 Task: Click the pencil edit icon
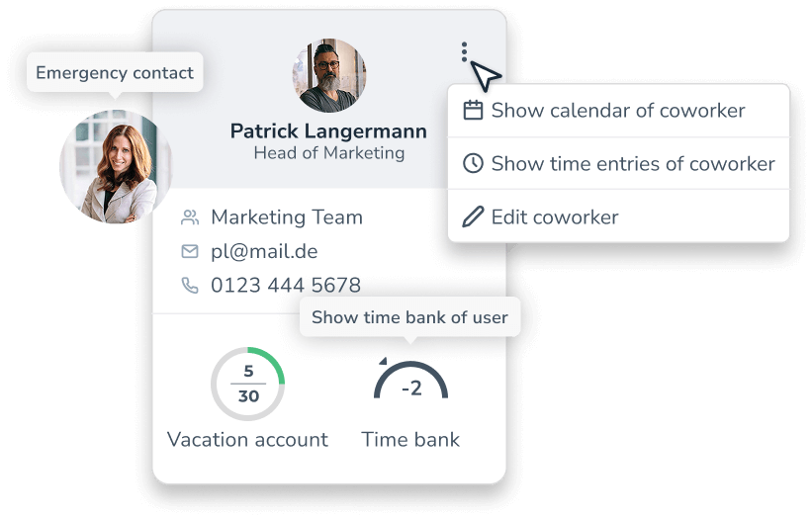click(473, 217)
